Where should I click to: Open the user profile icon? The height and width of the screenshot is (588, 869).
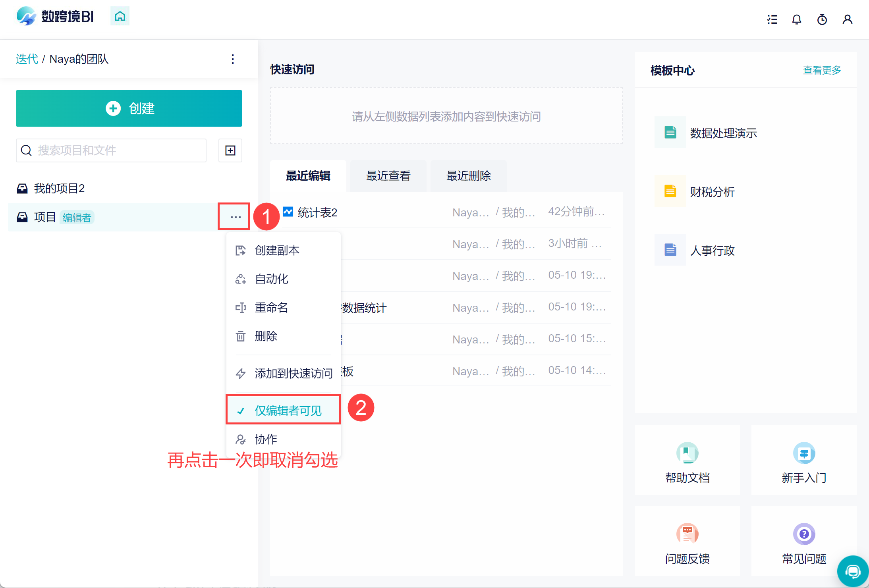click(847, 19)
